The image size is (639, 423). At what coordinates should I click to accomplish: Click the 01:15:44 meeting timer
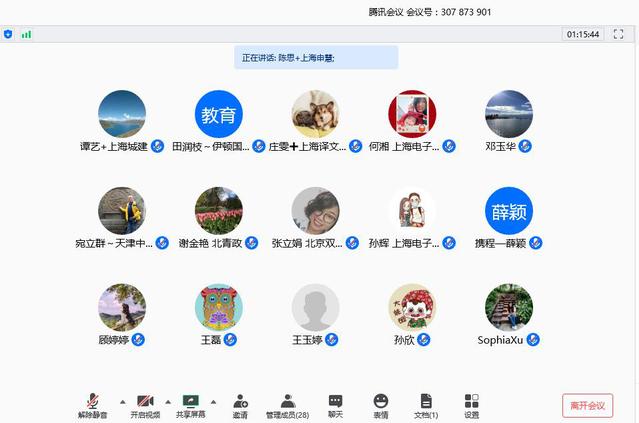[x=583, y=34]
